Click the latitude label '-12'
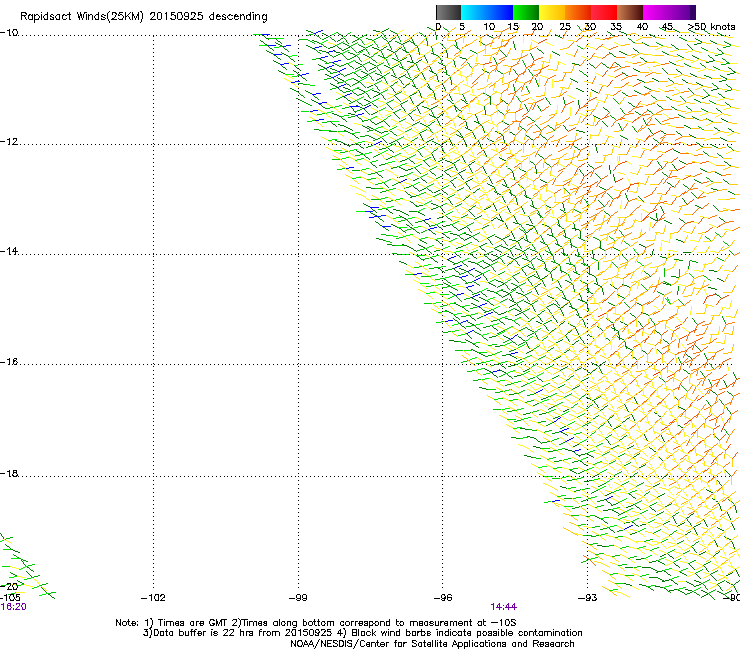The width and height of the screenshot is (740, 650). pyautogui.click(x=9, y=142)
